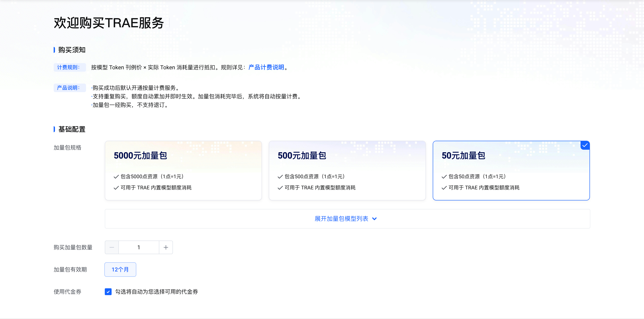Image resolution: width=644 pixels, height=319 pixels.
Task: Click the 加量包规格 field label
Action: click(68, 148)
